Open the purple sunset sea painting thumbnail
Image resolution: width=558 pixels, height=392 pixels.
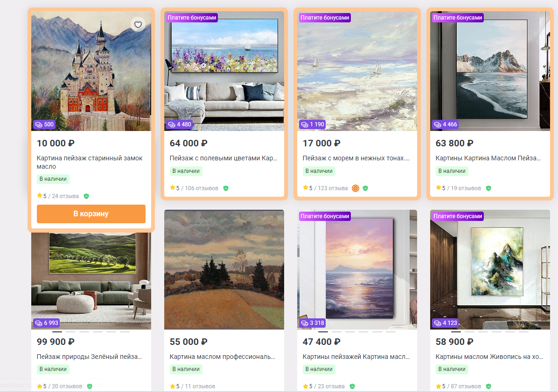[x=357, y=269]
